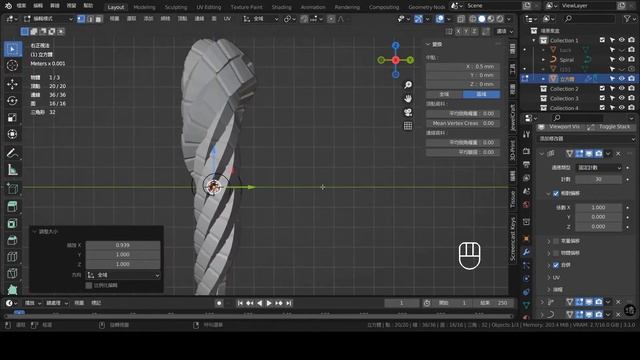Play the animation forward

pyautogui.click(x=269, y=303)
